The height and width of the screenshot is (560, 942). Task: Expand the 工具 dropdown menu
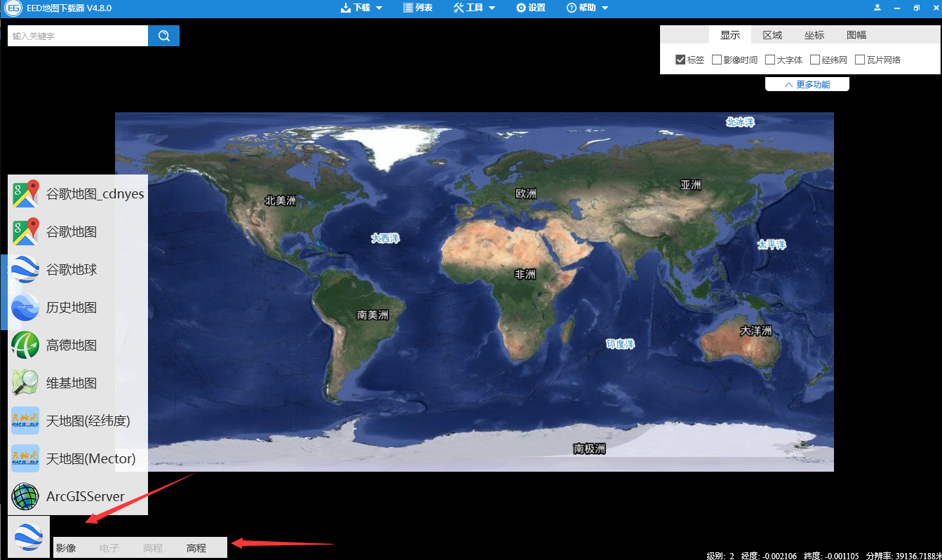click(x=474, y=8)
